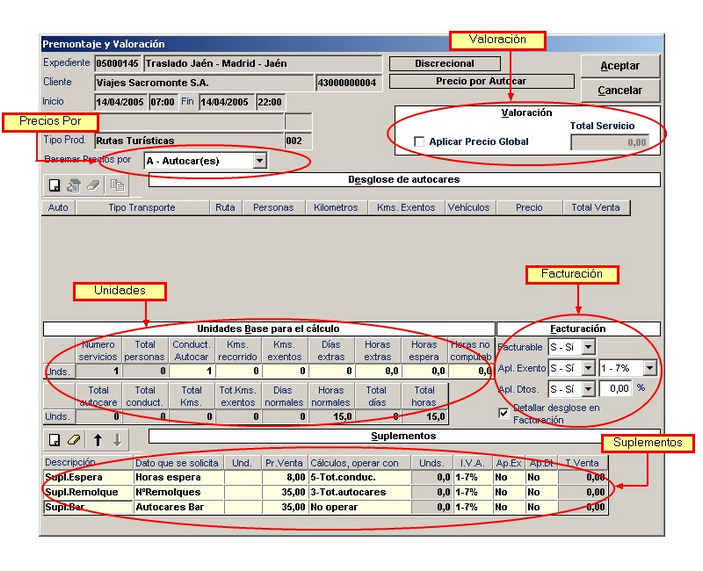Screen dimensions: 703x571
Task: Click the Precio por Autocar button
Action: pyautogui.click(x=482, y=82)
